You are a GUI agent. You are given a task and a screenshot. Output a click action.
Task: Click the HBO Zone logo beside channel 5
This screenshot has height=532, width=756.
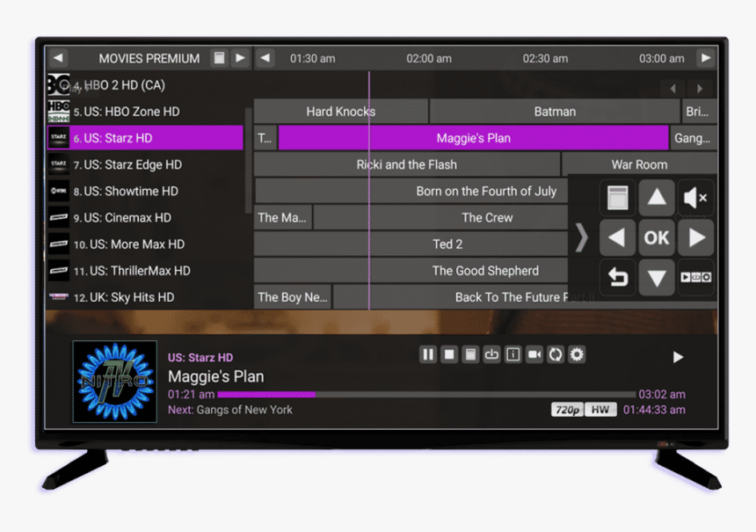pos(58,112)
